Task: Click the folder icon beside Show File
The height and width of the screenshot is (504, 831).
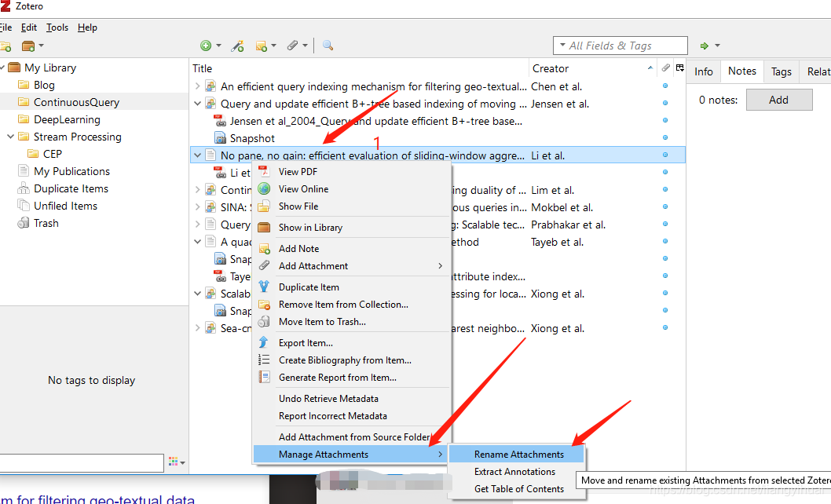Action: pos(264,206)
